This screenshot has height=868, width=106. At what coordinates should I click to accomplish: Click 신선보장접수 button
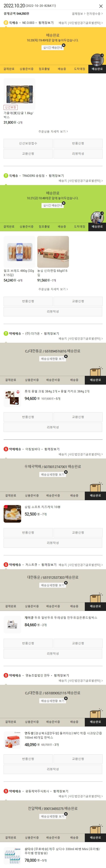28,143
